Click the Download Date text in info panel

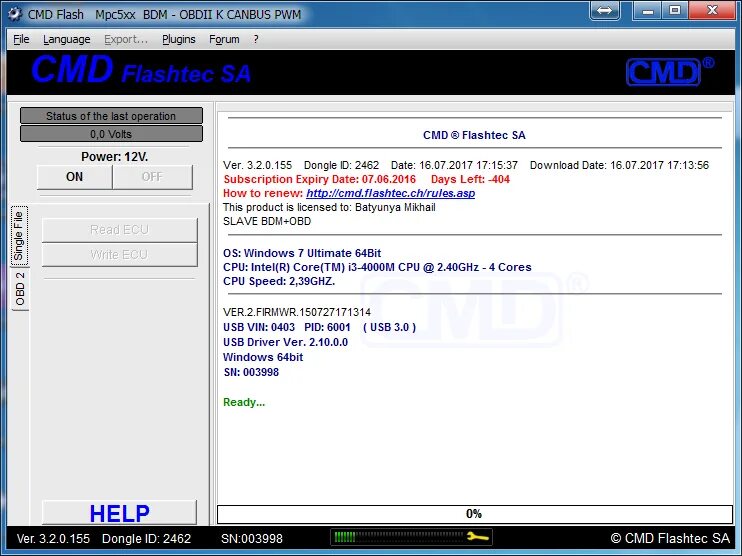click(619, 165)
